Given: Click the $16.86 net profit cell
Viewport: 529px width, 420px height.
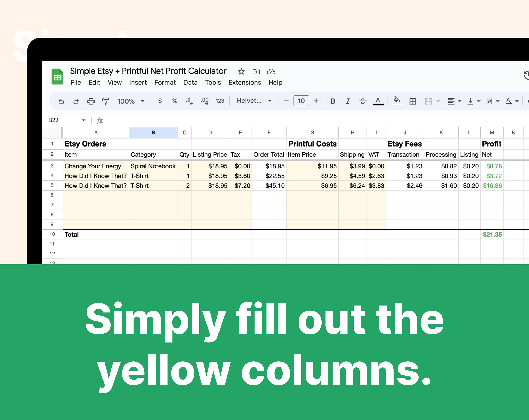Looking at the screenshot, I should [x=492, y=186].
